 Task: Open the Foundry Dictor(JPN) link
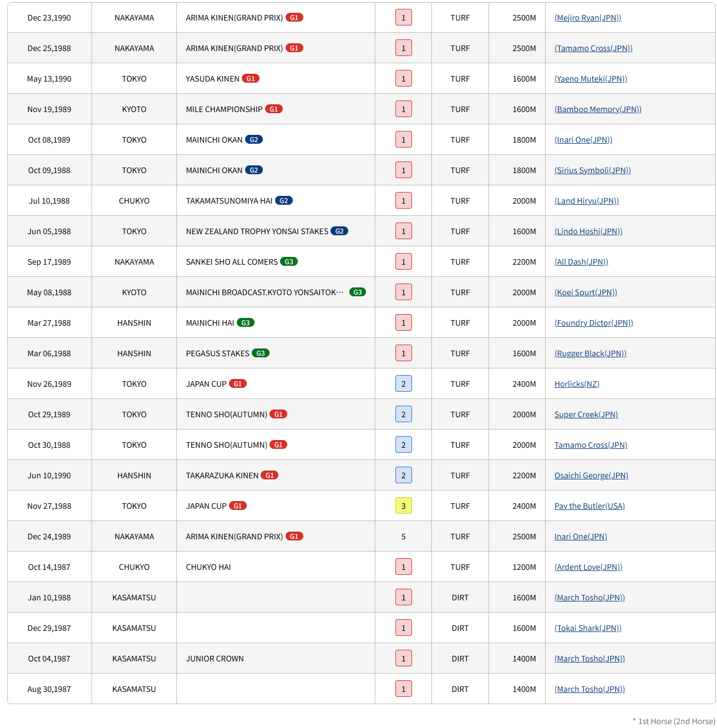594,323
